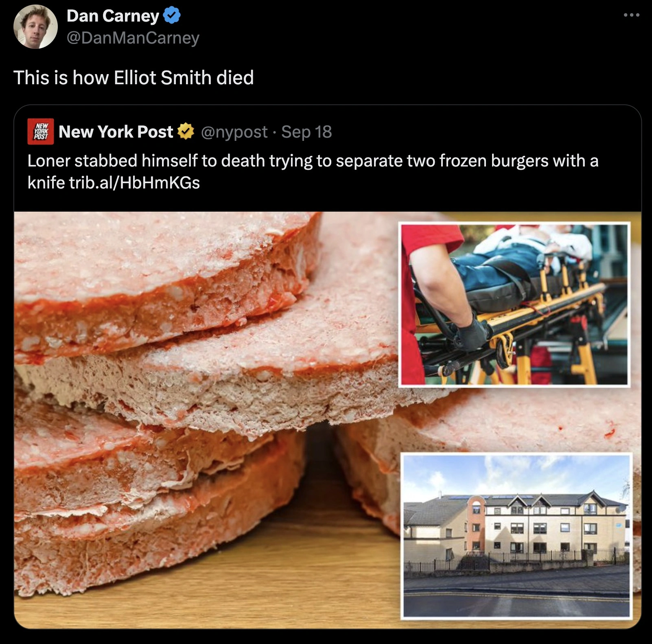
Task: Open the three-dot more options menu
Action: 631,15
